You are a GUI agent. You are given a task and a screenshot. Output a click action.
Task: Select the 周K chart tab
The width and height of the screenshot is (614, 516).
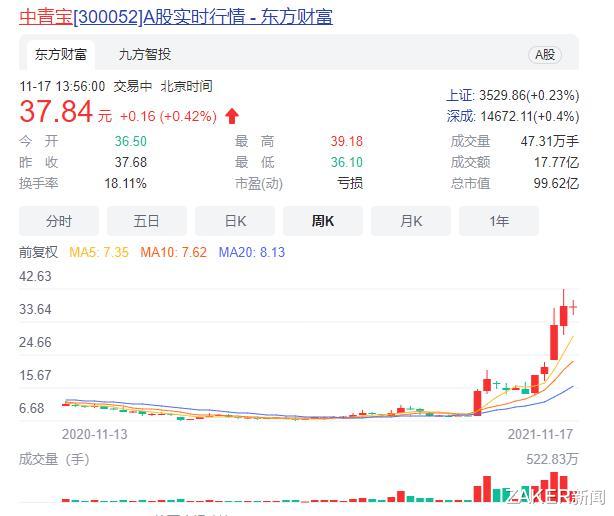323,221
